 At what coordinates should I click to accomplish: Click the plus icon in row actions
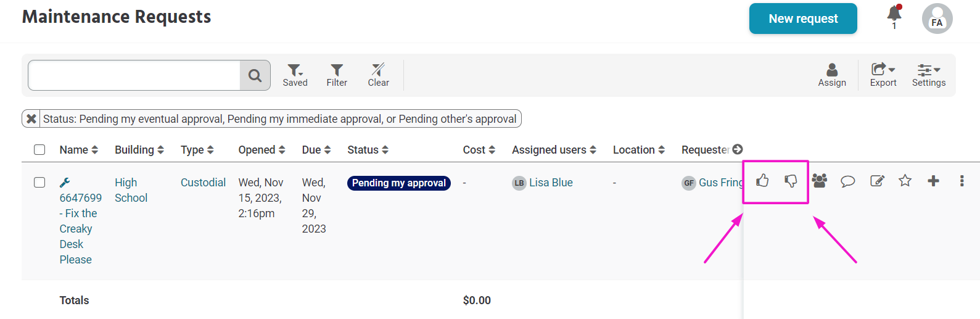click(x=934, y=180)
